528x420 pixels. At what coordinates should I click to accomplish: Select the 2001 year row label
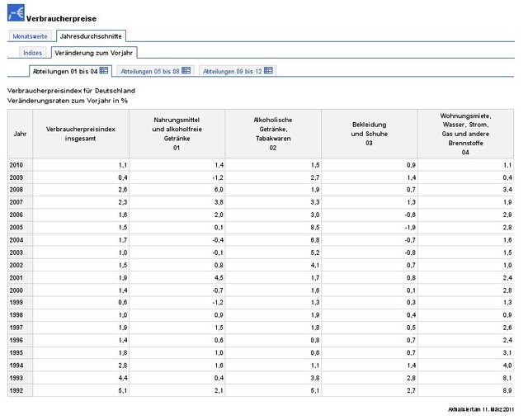pyautogui.click(x=16, y=278)
